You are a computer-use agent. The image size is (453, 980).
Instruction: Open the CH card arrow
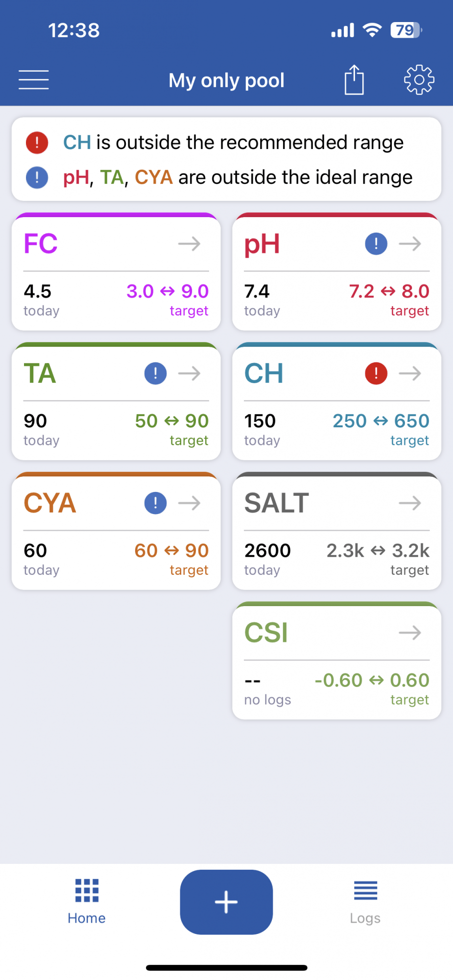click(410, 373)
